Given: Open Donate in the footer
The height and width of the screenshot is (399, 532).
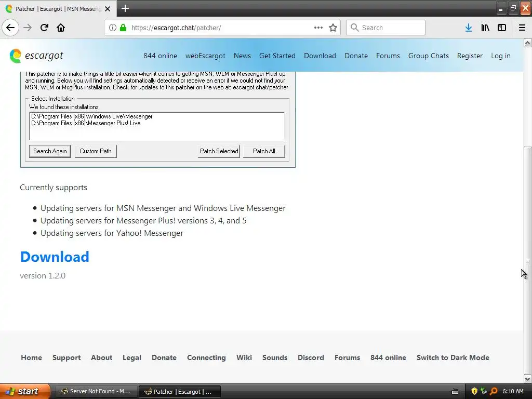Looking at the screenshot, I should click(x=164, y=357).
